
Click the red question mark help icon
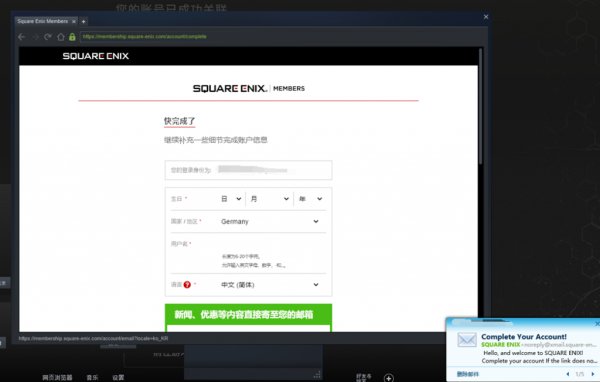[187, 284]
